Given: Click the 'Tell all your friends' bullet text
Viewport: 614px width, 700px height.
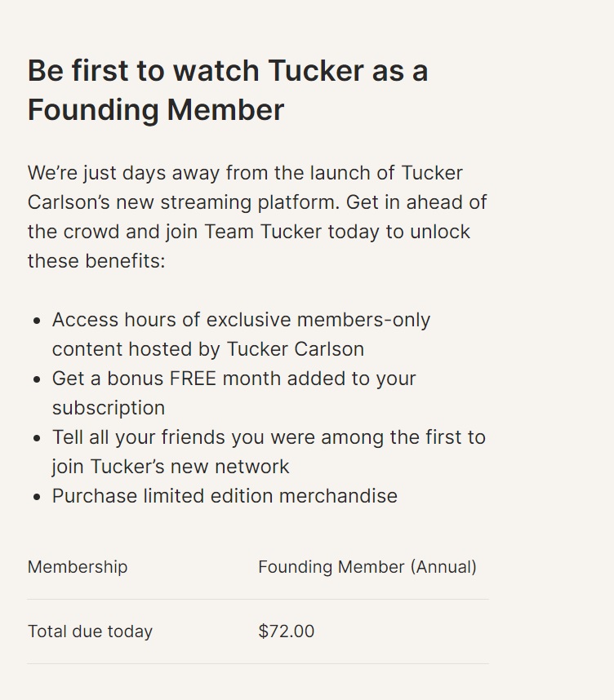Looking at the screenshot, I should pos(269,452).
